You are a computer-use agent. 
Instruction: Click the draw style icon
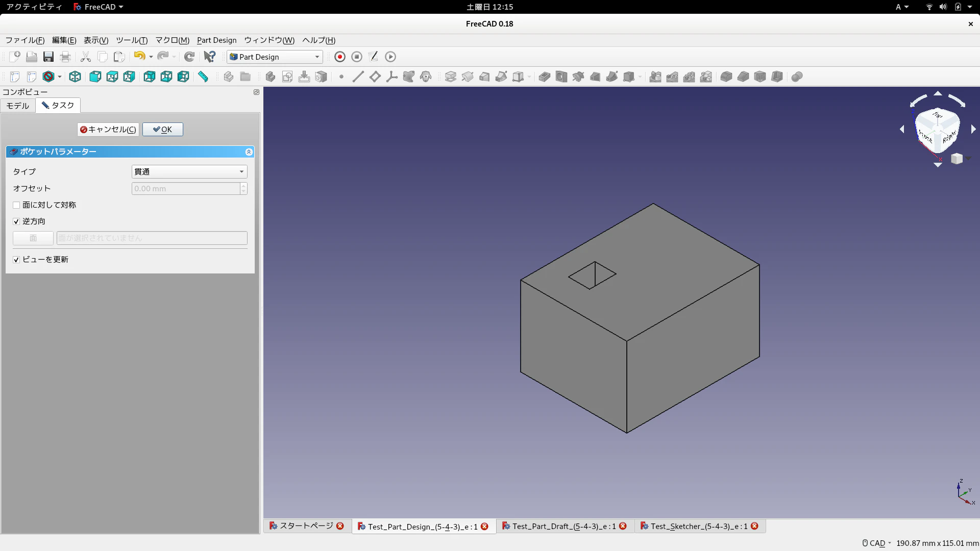click(x=48, y=77)
